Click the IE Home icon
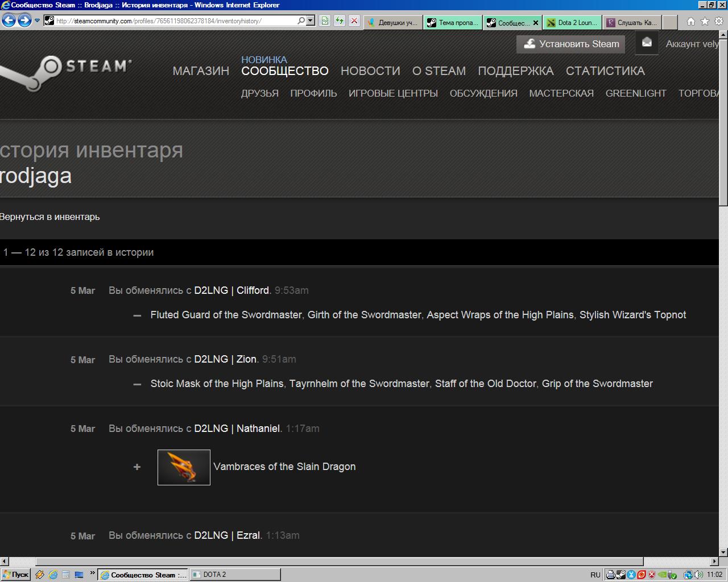This screenshot has height=582, width=728. tap(690, 22)
